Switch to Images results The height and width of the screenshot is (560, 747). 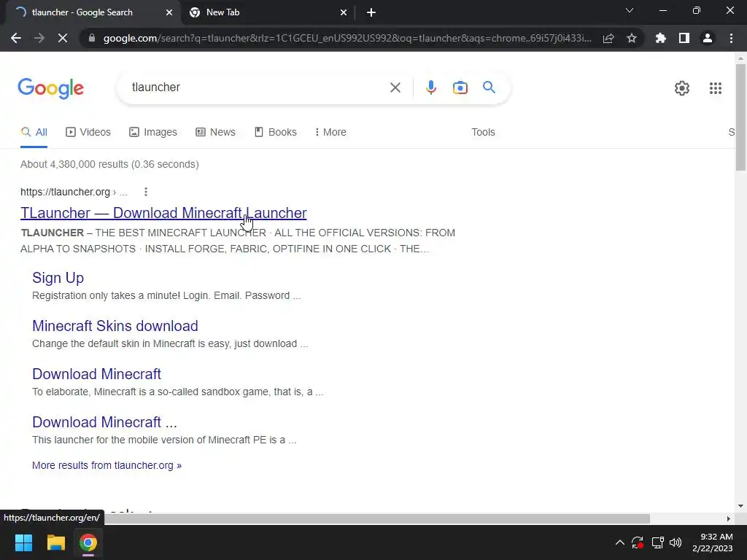click(153, 133)
